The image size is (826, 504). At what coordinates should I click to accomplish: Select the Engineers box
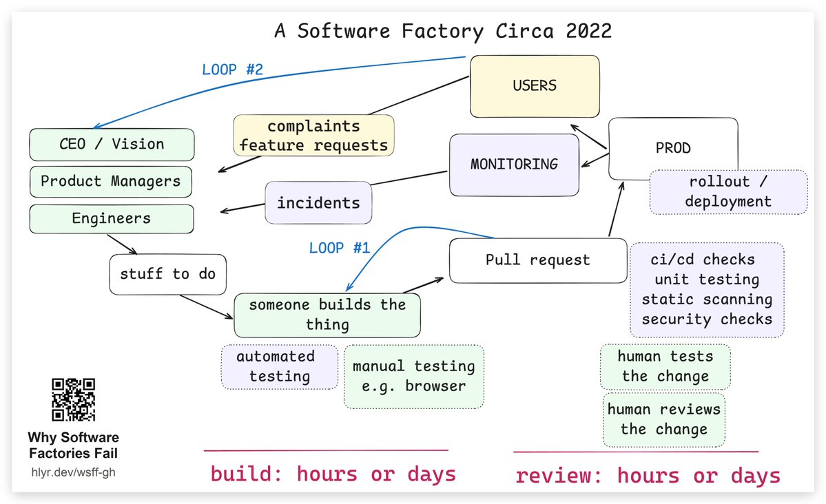(x=112, y=218)
